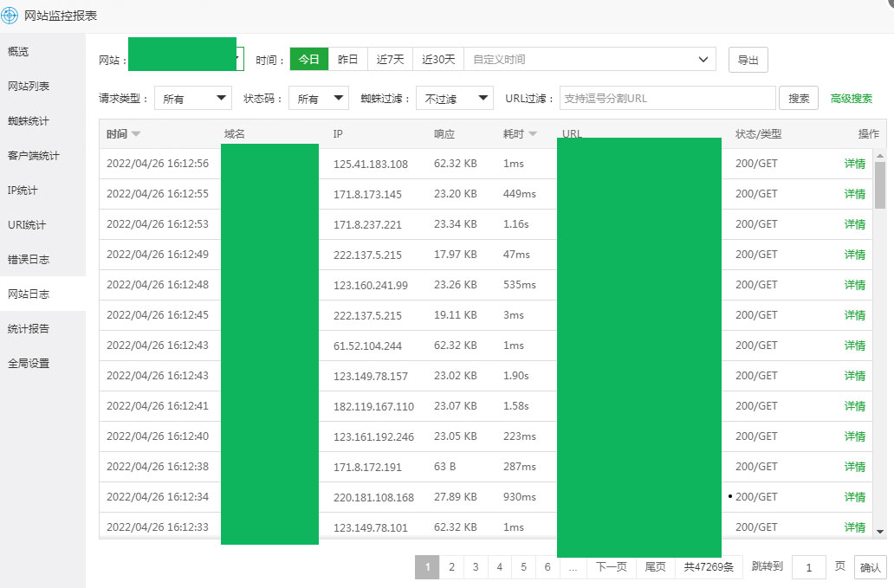Open the 蜘蛛过滤 dropdown

pyautogui.click(x=455, y=99)
